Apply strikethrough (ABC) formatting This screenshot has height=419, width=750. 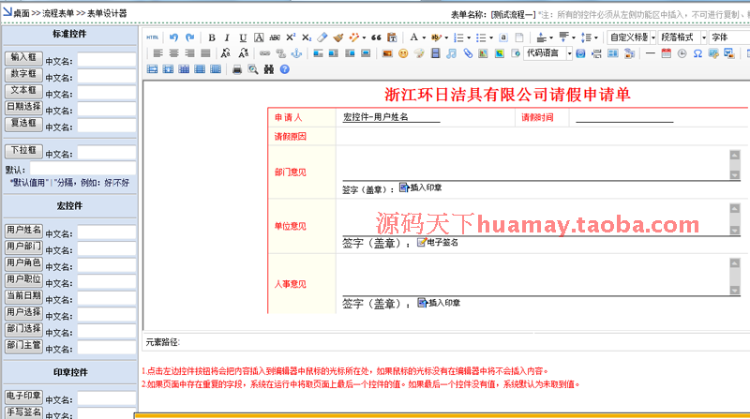pyautogui.click(x=275, y=37)
